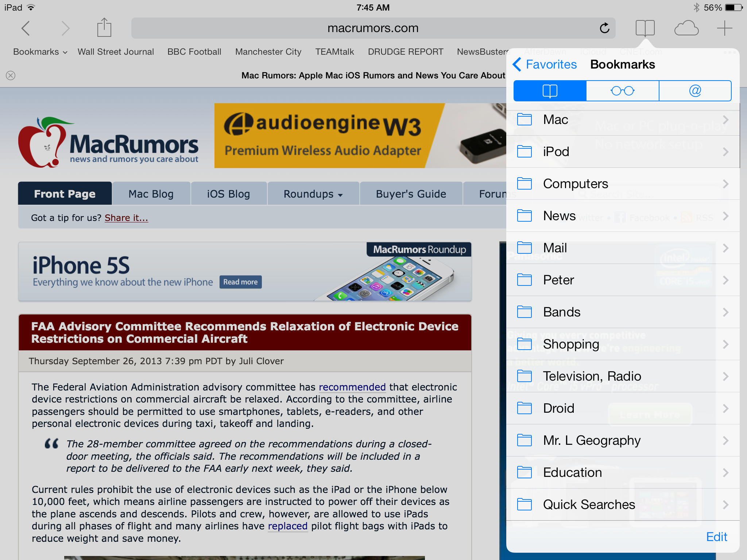The height and width of the screenshot is (560, 747).
Task: Switch to the Mac Blog tab
Action: click(151, 194)
